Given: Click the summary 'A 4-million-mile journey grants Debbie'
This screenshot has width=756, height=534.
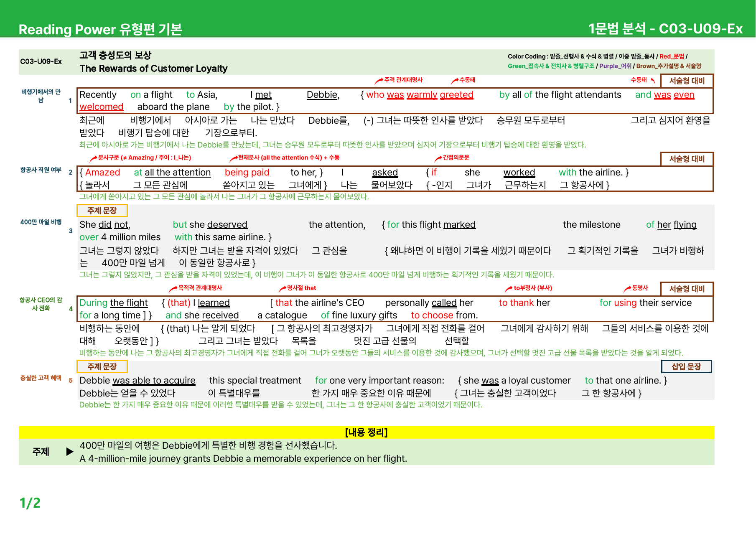Looking at the screenshot, I should [x=243, y=459].
